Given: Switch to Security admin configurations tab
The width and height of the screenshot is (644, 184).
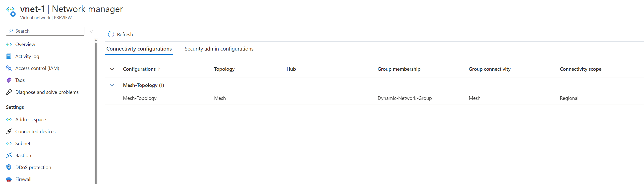Looking at the screenshot, I should (219, 49).
